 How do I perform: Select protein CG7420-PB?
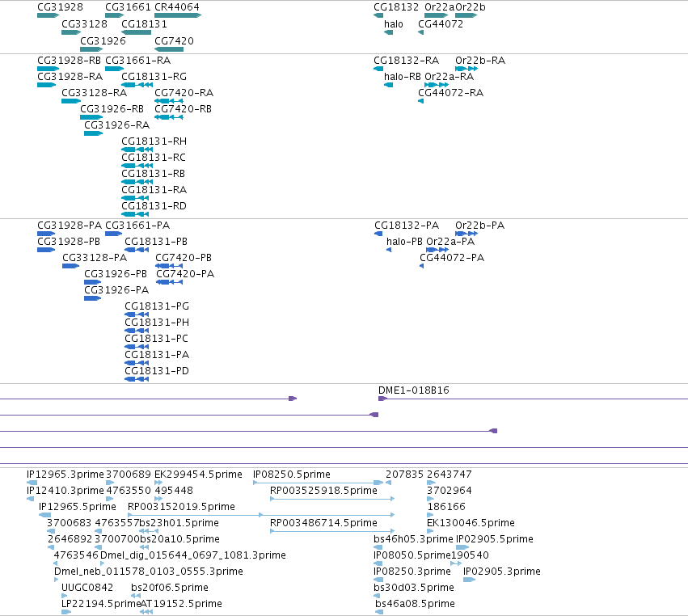click(x=169, y=266)
